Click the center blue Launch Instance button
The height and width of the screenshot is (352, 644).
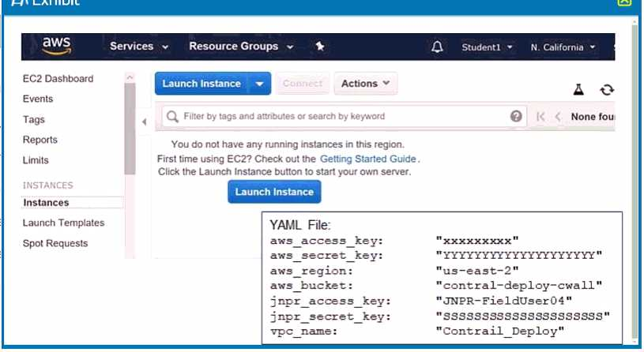[x=274, y=192]
